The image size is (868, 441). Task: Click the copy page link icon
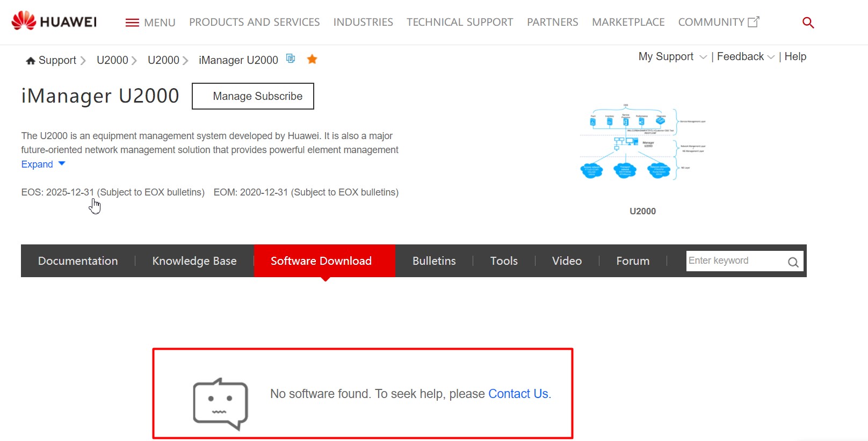tap(291, 59)
